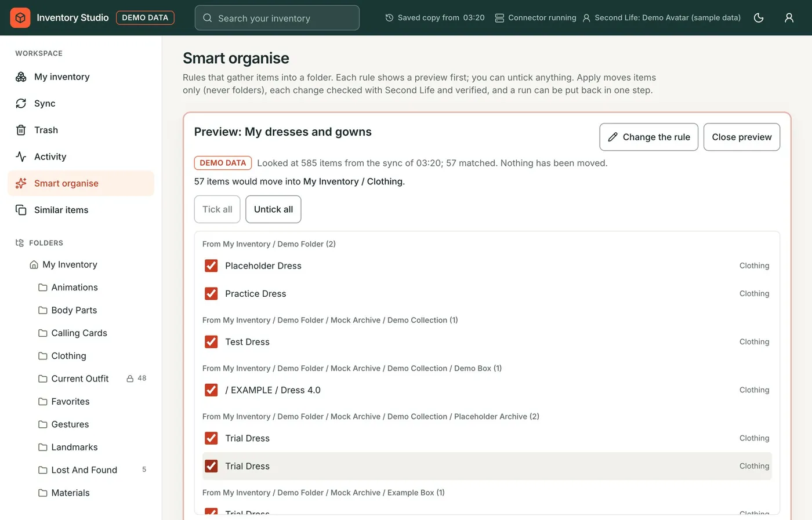The height and width of the screenshot is (520, 812).
Task: Click the Smart organise page heading
Action: [x=236, y=58]
